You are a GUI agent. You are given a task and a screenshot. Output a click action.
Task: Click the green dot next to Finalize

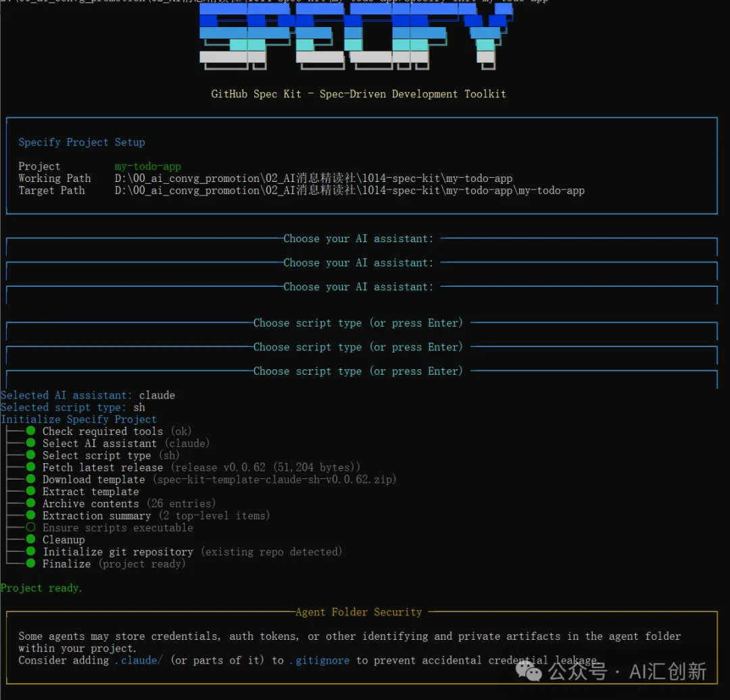30,564
